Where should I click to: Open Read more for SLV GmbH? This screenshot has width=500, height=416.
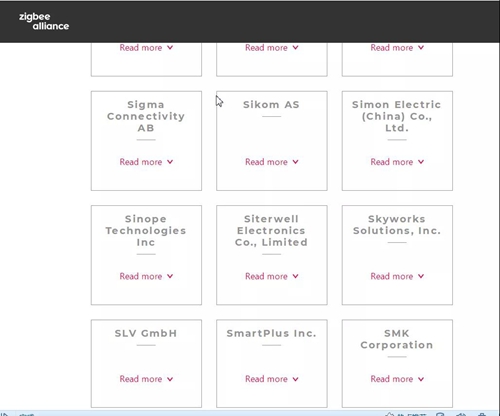click(146, 379)
